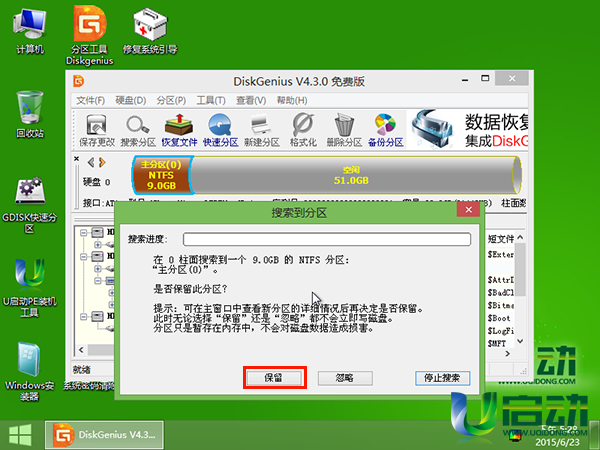Open the Windows安装器 desktop icon
Viewport: 600px width, 450px height.
click(29, 371)
